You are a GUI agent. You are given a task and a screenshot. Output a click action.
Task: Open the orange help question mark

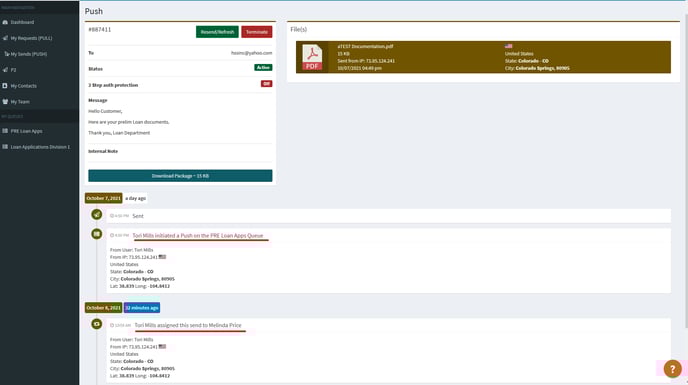coord(672,369)
